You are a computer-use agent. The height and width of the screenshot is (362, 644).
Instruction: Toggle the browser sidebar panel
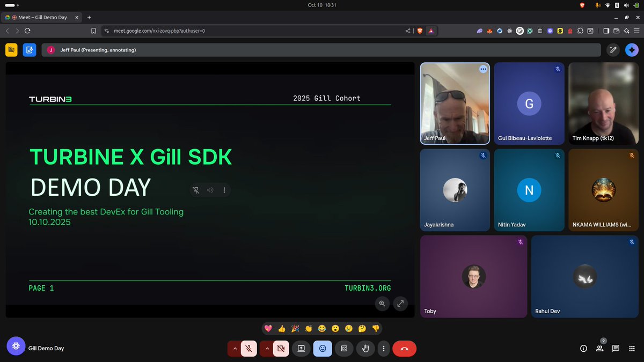point(606,31)
